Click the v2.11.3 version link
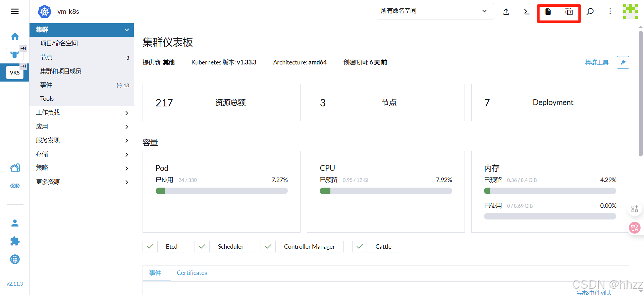Image resolution: width=644 pixels, height=295 pixels. [x=15, y=284]
